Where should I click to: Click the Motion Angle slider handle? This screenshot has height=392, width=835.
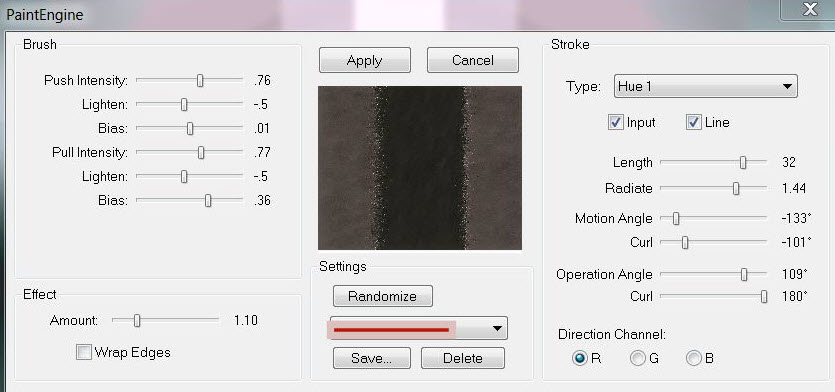coord(676,218)
